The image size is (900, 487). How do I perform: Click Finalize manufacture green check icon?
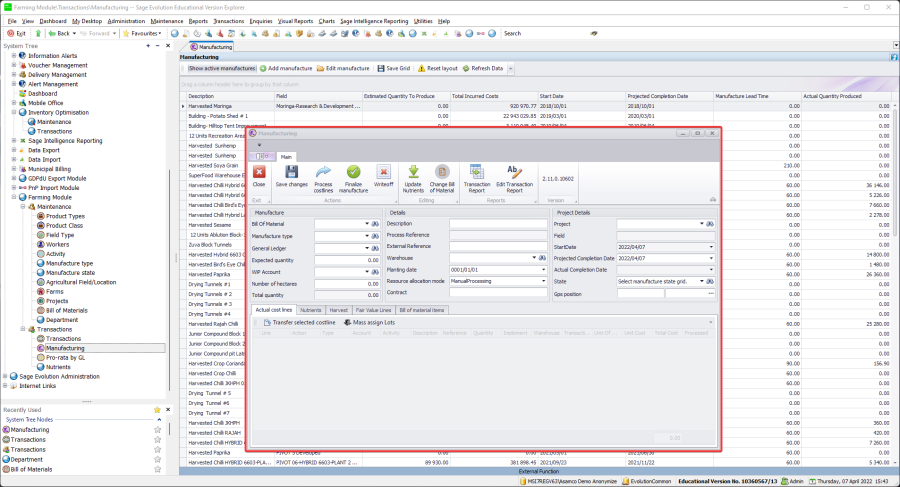point(354,173)
